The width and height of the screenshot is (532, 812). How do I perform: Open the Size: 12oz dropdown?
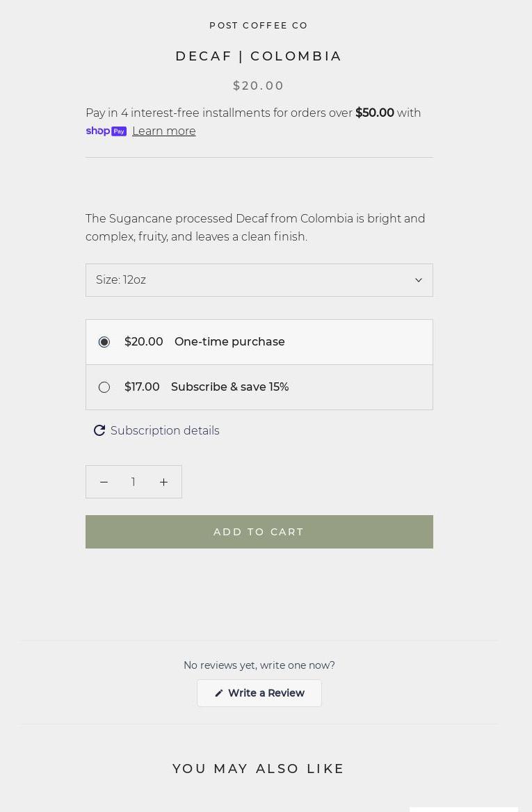pos(259,280)
